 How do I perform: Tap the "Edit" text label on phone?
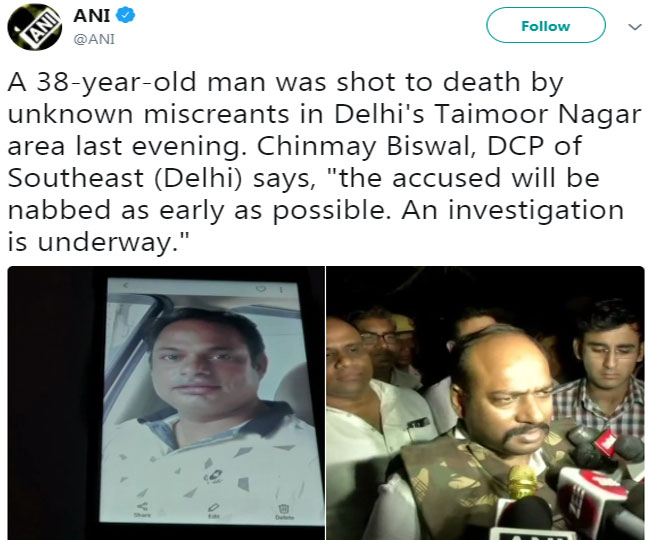[213, 517]
